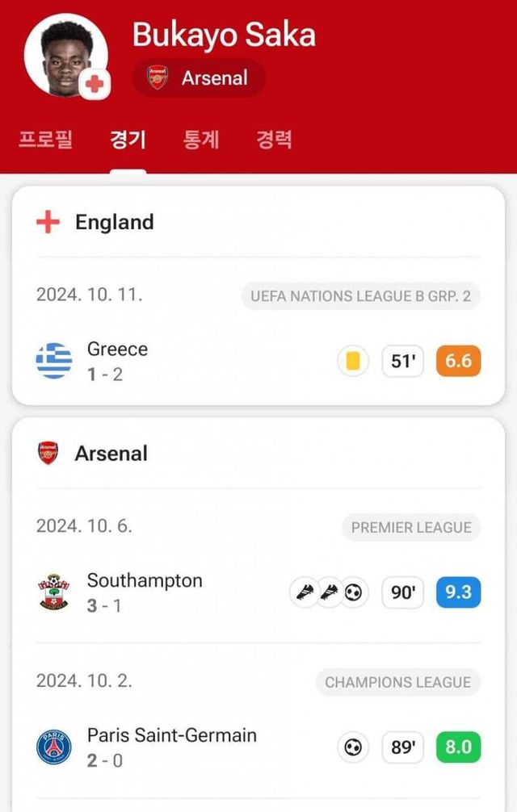Open the Paris Saint-Germain match row
Viewport: 517px width, 812px height.
coord(202,747)
